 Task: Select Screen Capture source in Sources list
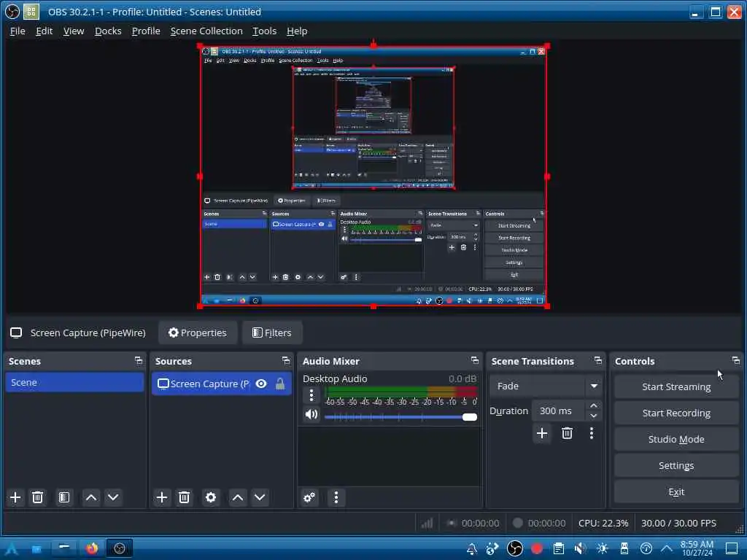point(222,384)
